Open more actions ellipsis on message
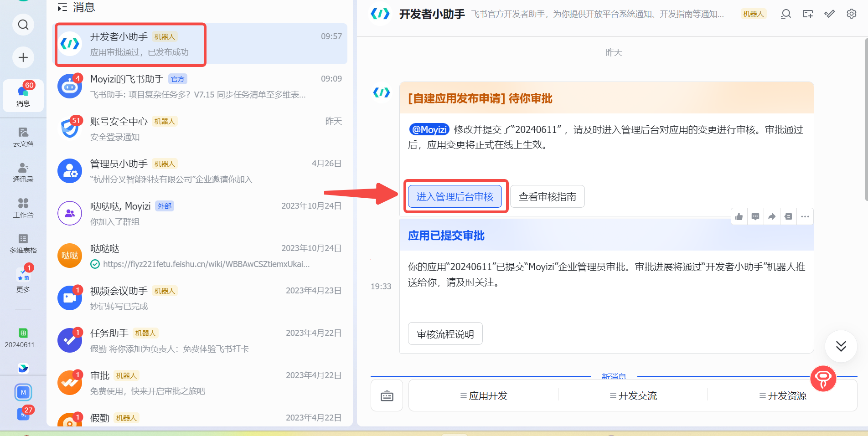868x436 pixels. [805, 217]
